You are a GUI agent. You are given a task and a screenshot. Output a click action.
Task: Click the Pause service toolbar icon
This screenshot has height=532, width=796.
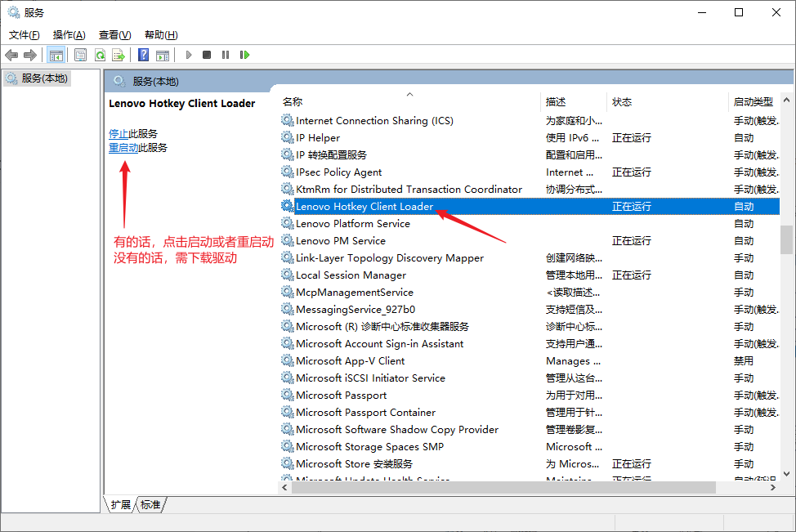(x=226, y=55)
